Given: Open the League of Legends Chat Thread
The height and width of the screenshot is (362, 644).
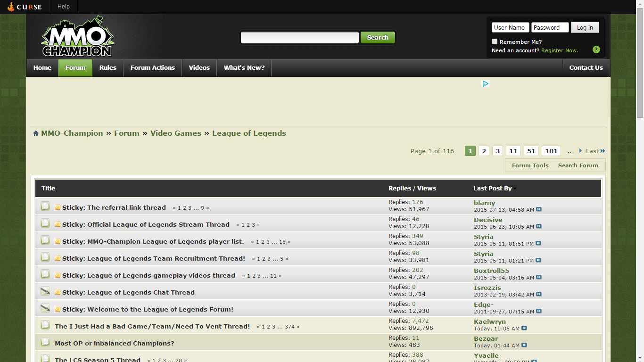Looking at the screenshot, I should click(141, 292).
